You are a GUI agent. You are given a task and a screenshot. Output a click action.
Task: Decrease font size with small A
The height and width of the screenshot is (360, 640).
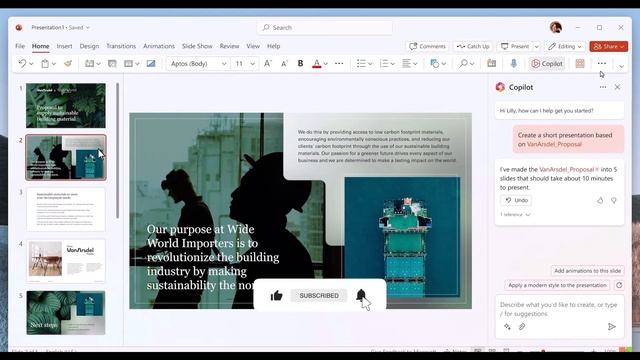pos(284,64)
